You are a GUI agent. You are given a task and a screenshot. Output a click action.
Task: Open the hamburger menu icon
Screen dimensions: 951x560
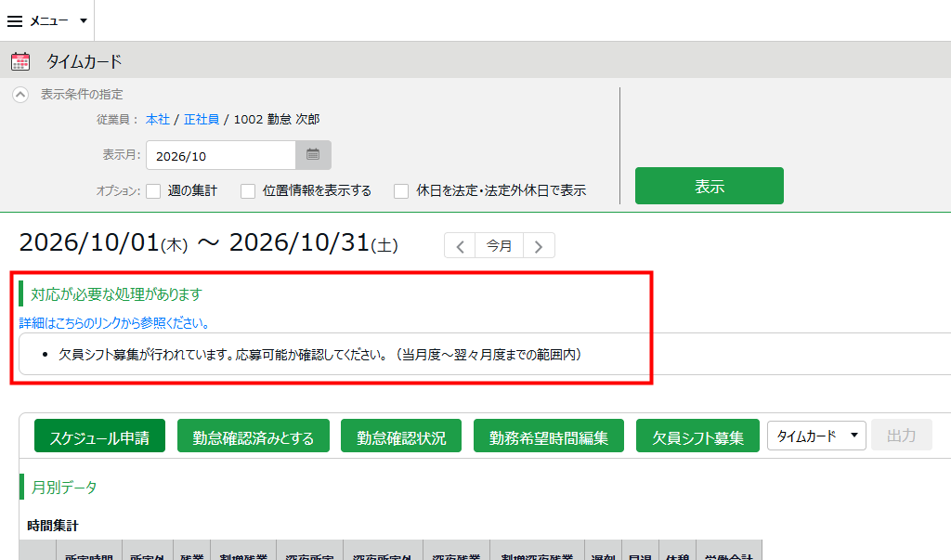click(15, 21)
